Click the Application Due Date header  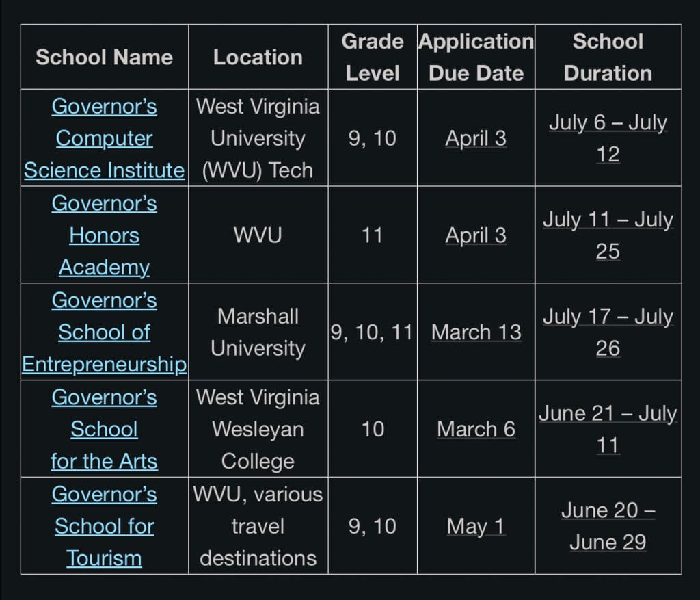point(476,57)
